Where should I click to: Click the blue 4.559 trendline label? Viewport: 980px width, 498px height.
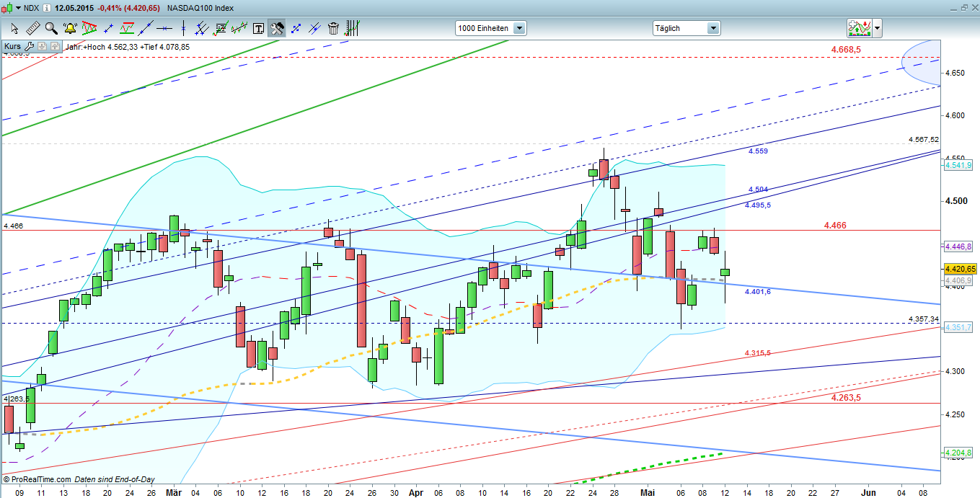758,151
